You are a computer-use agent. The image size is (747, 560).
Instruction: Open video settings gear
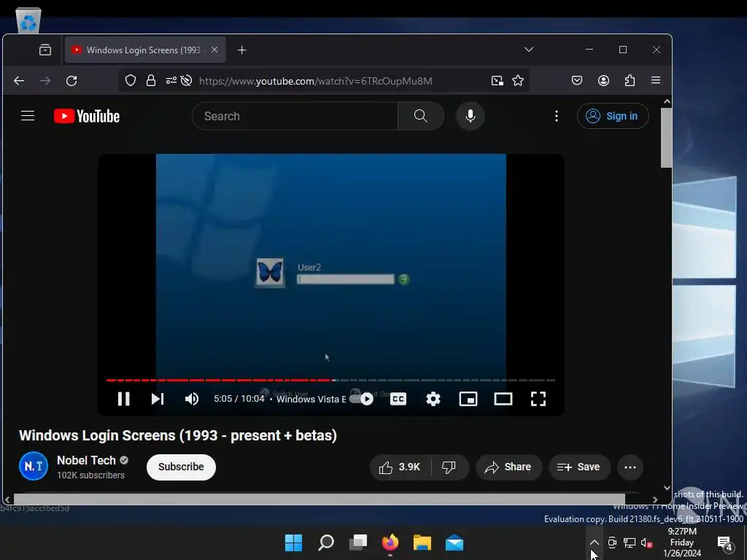pyautogui.click(x=433, y=399)
